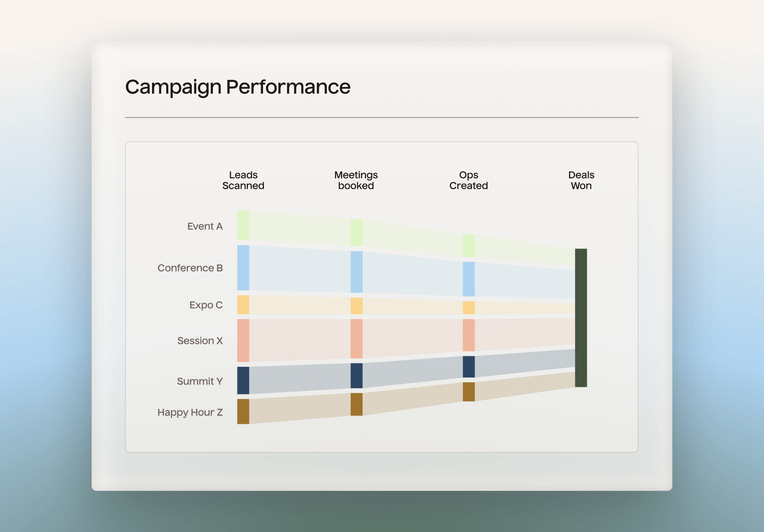Click Session X's salmon Ops Created node
The image size is (764, 532).
coord(469,335)
